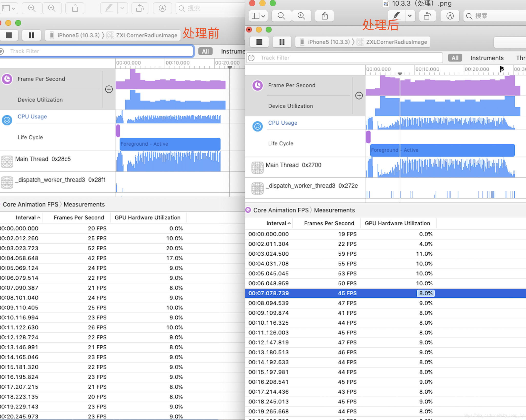This screenshot has width=526, height=420.
Task: Open Measurements breadcrumb in left window
Action: click(x=84, y=204)
